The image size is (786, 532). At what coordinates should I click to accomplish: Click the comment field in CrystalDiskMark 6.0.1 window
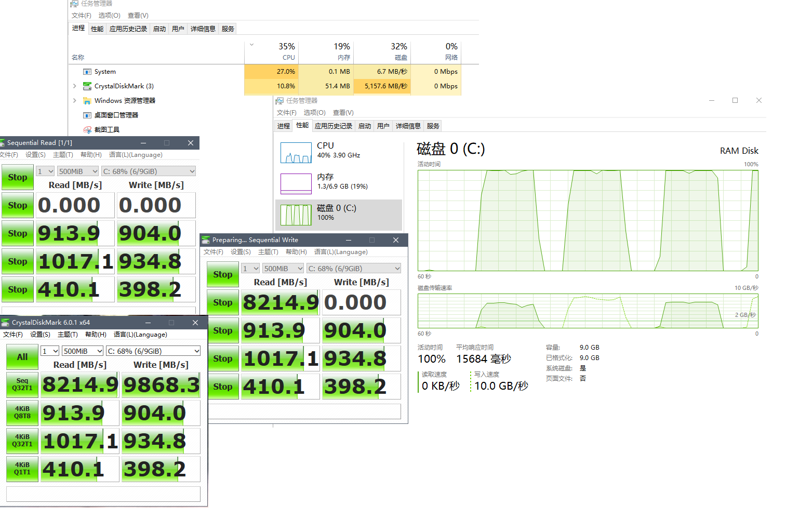[x=103, y=494]
